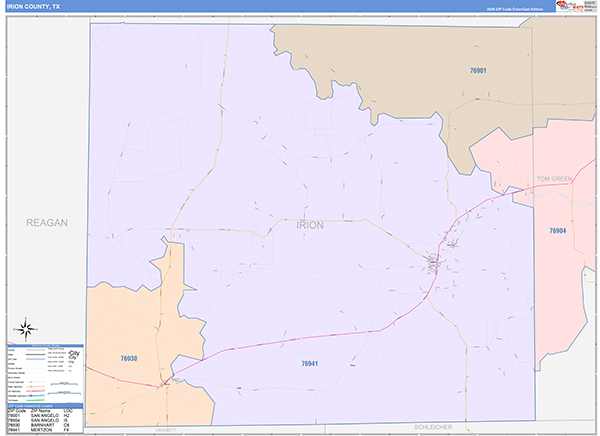Click SAN ANGELO row with location H2
This screenshot has height=436, width=600.
click(x=38, y=415)
